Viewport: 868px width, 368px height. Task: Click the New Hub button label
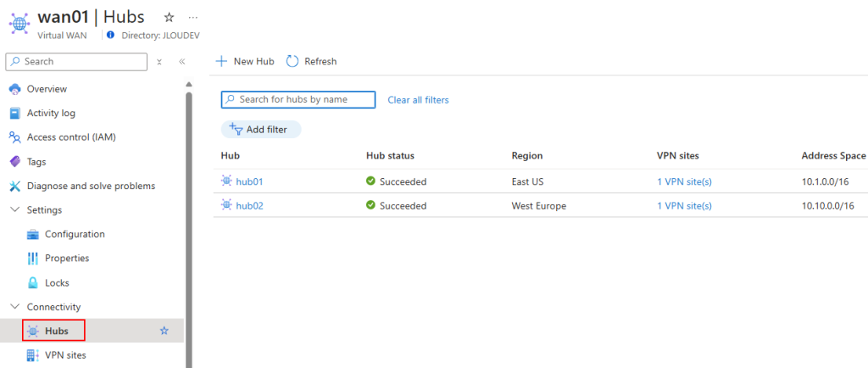tap(254, 61)
